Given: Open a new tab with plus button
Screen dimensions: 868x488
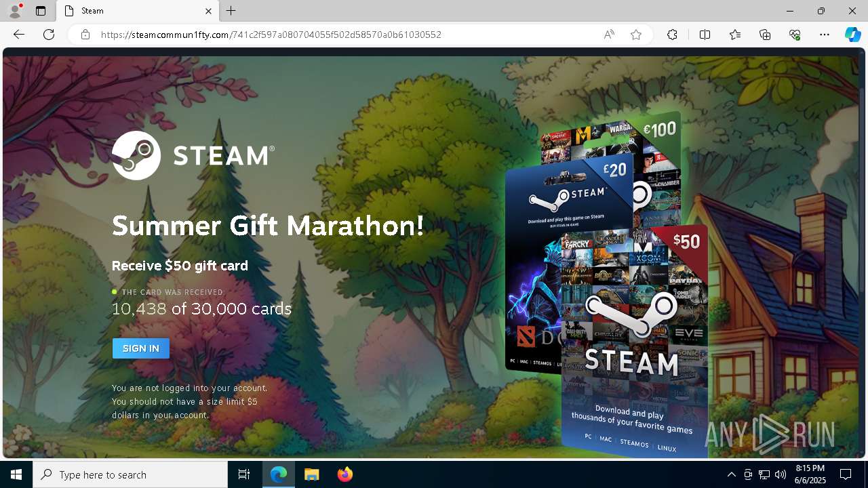Looking at the screenshot, I should (x=231, y=11).
